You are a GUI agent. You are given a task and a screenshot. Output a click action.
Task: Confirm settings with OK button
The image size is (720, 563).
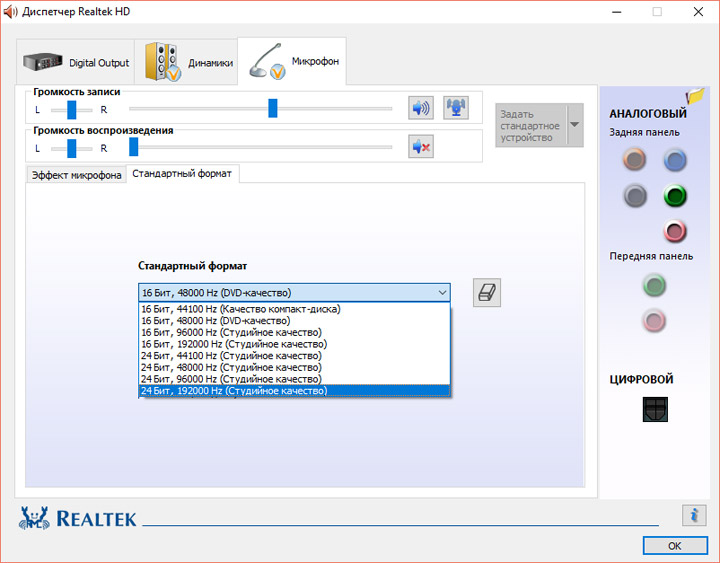click(x=675, y=546)
